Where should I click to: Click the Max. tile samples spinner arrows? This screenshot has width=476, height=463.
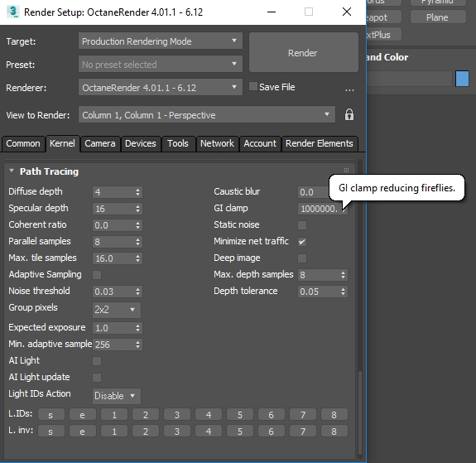click(x=137, y=258)
